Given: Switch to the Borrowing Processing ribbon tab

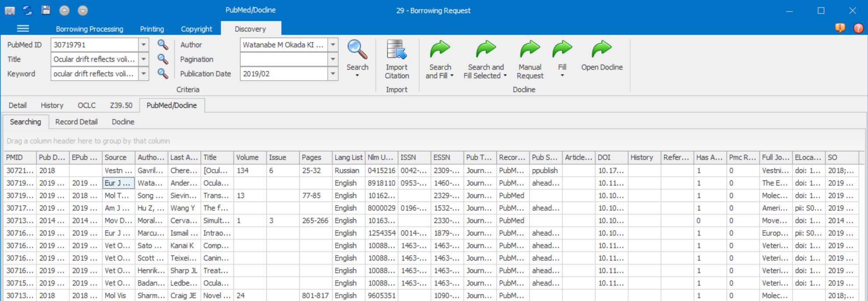Looking at the screenshot, I should coord(89,29).
